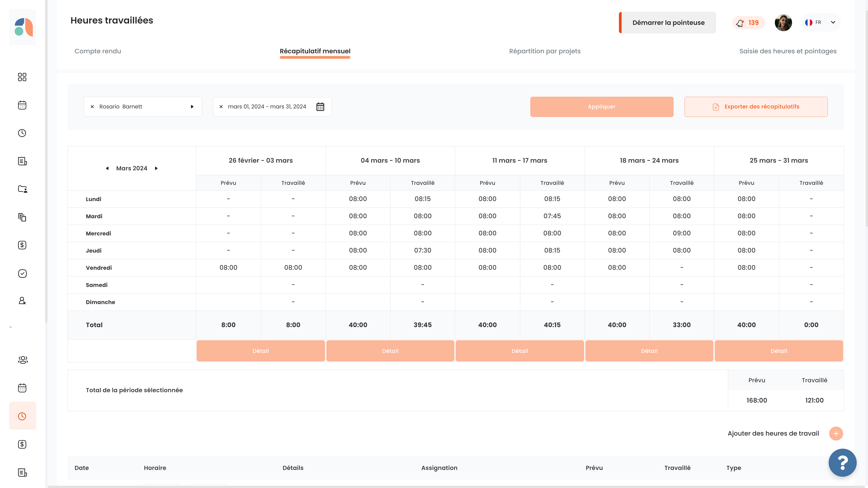This screenshot has width=868, height=488.
Task: Click the date range input field
Action: 272,107
